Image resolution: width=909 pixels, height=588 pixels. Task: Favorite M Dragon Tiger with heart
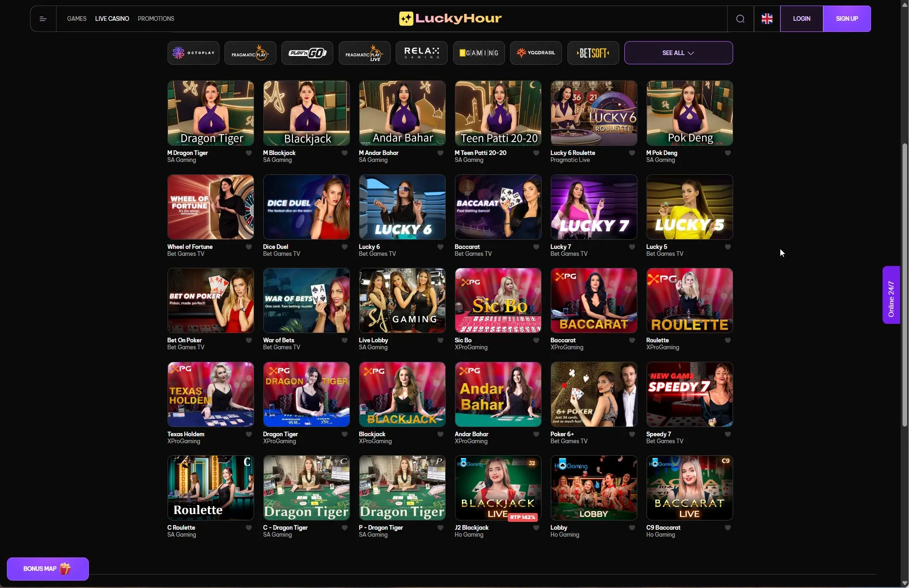tap(249, 153)
